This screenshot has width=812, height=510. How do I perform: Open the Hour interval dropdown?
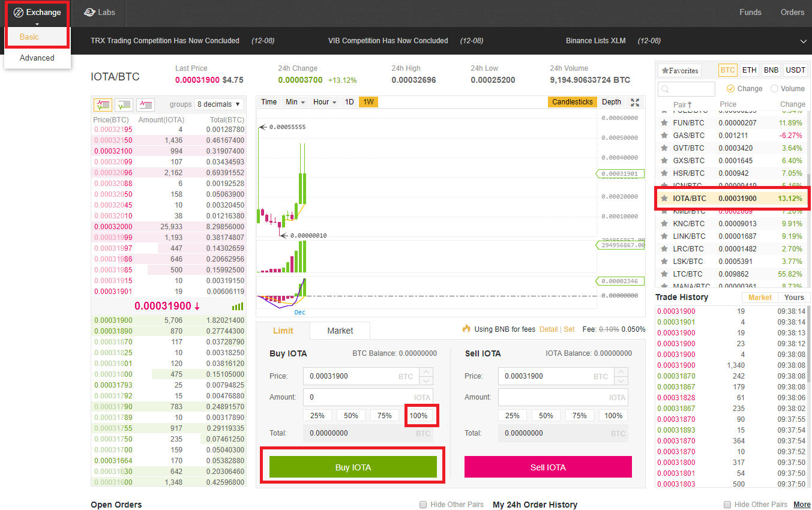click(x=325, y=102)
